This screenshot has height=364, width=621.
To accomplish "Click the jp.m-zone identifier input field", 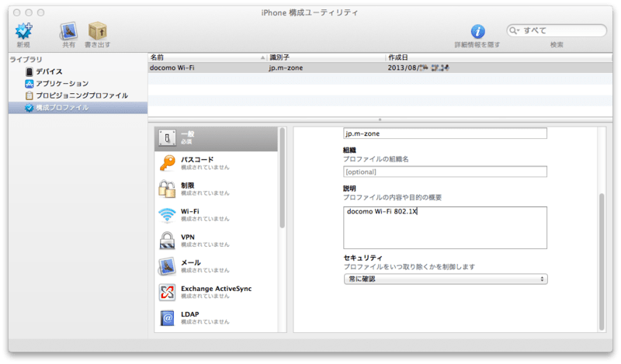I will tap(445, 133).
